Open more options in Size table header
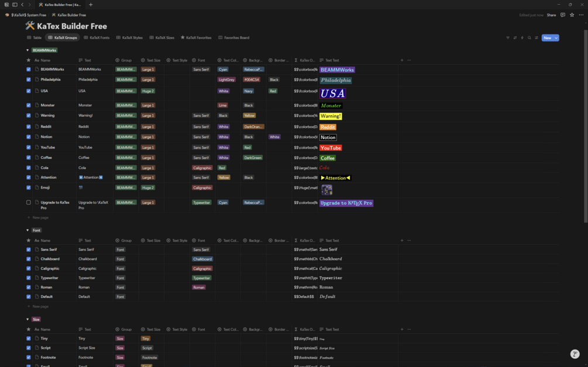The width and height of the screenshot is (588, 367). point(409,329)
